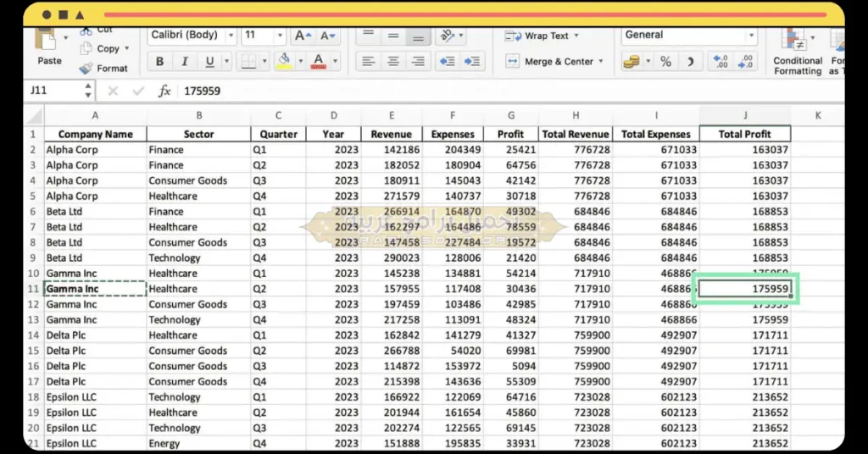Image resolution: width=868 pixels, height=454 pixels.
Task: Decrease indent
Action: tap(448, 61)
